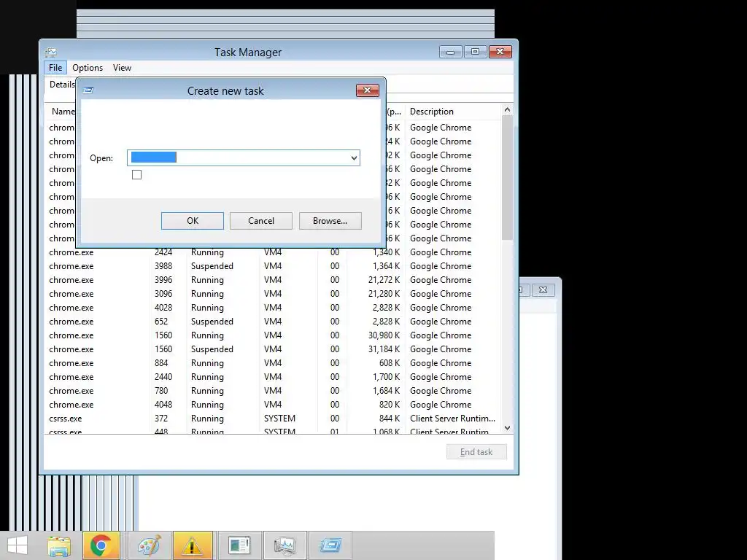The height and width of the screenshot is (560, 747).
Task: Click the Cancel button
Action: point(261,221)
